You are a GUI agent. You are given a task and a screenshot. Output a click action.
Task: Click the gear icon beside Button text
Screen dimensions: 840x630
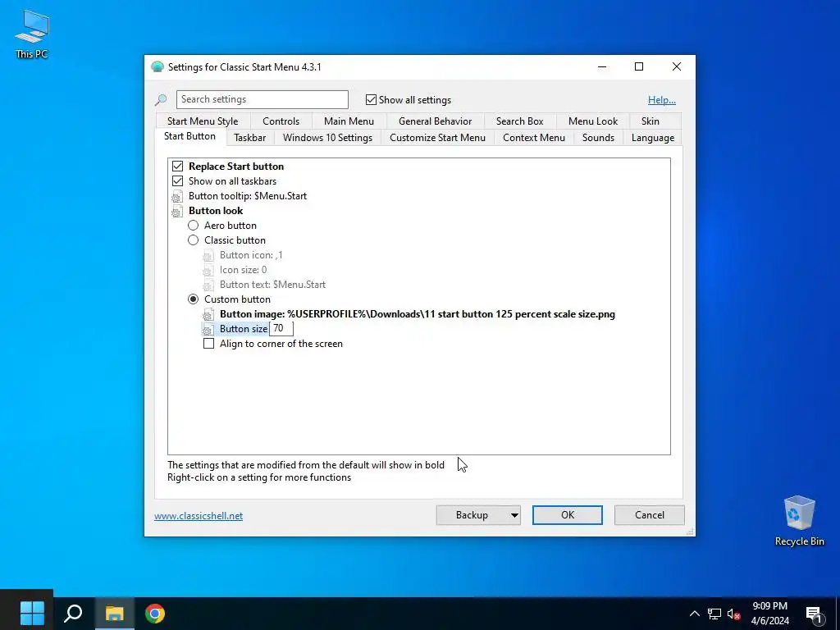pyautogui.click(x=208, y=285)
